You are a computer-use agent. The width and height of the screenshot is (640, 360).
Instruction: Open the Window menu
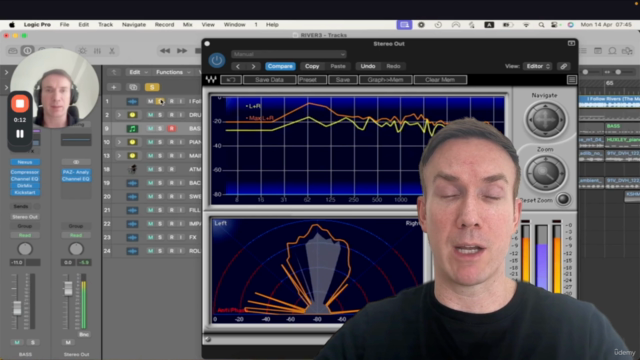[234, 25]
